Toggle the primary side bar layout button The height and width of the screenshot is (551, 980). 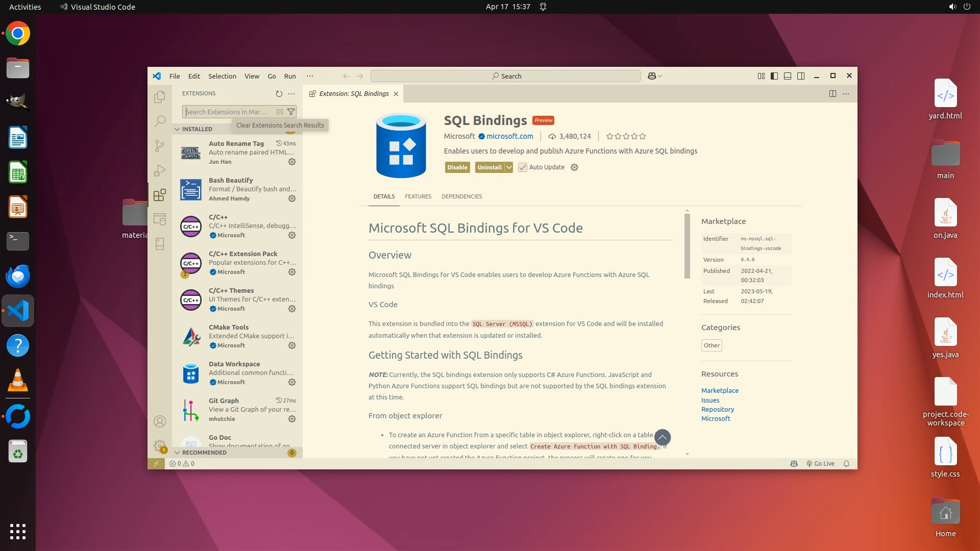tap(774, 76)
